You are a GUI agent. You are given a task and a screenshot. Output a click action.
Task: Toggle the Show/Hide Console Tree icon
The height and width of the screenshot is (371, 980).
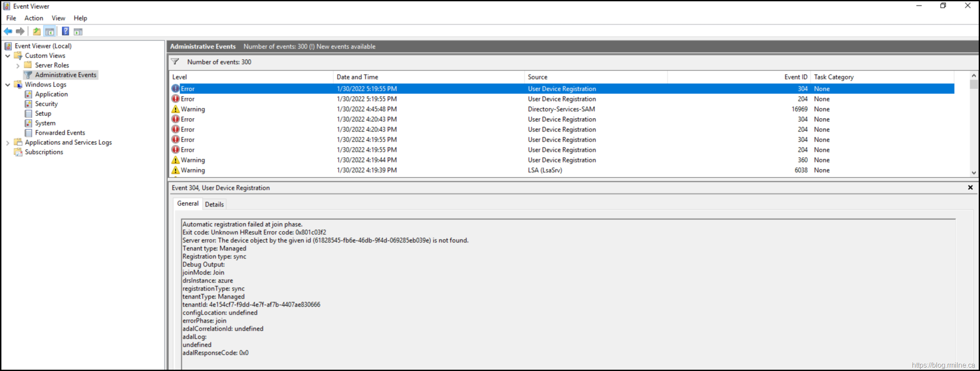coord(50,31)
